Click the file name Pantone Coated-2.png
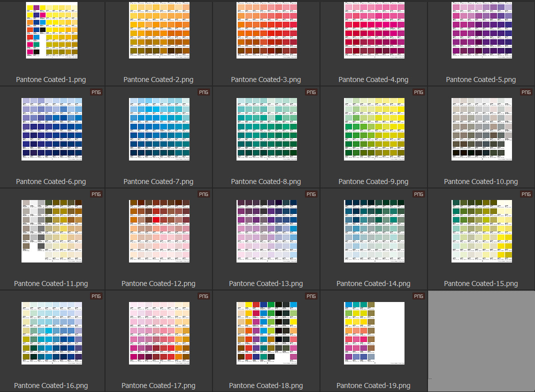 click(158, 79)
